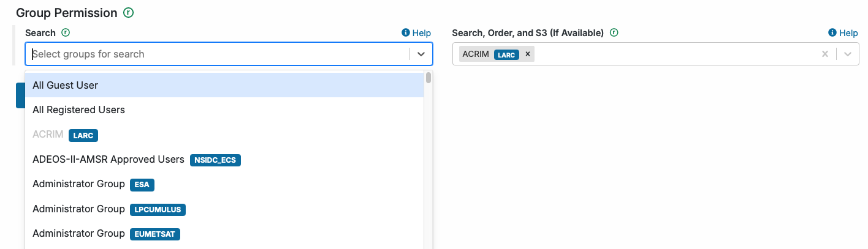Image resolution: width=868 pixels, height=249 pixels.
Task: Choose ADEOS-II-AMSR Approved Users group
Action: pyautogui.click(x=108, y=160)
